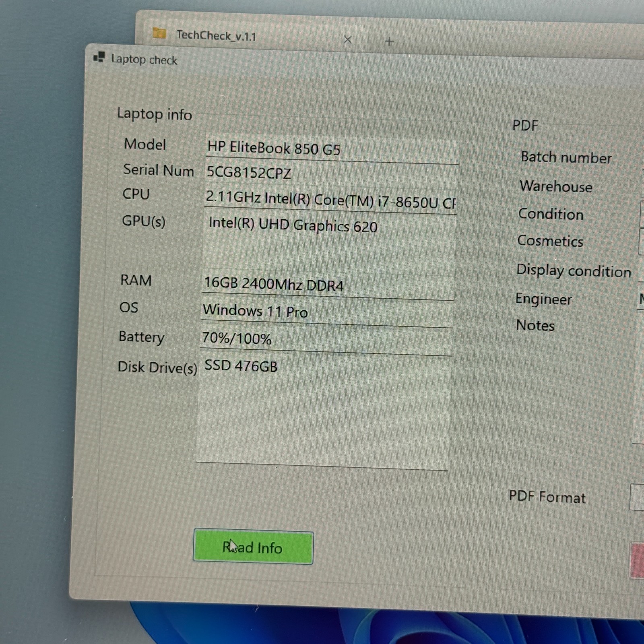Image resolution: width=644 pixels, height=644 pixels.
Task: Click the Battery label
Action: 142,337
